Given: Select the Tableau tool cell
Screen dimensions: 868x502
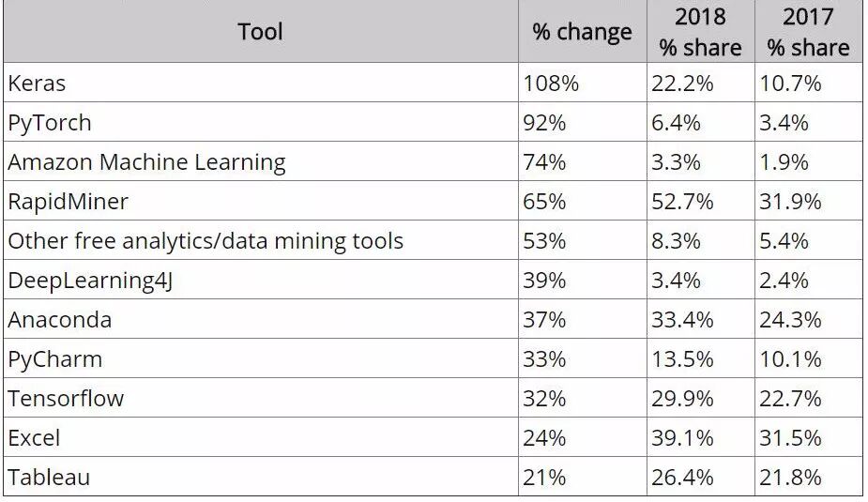Looking at the screenshot, I should click(x=261, y=477).
